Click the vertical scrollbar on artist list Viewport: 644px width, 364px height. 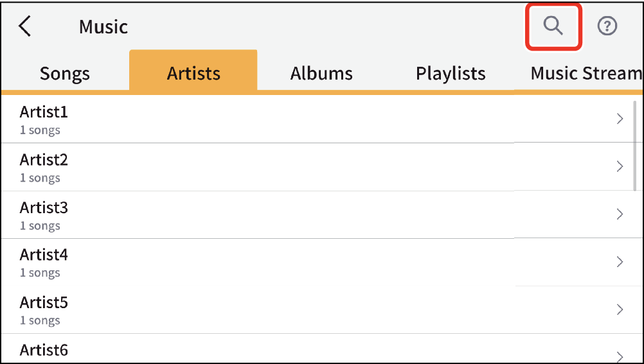636,144
